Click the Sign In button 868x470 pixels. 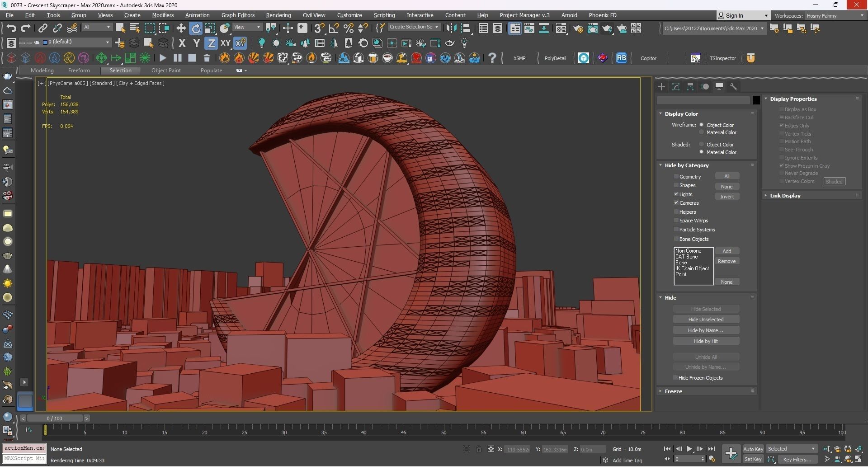coord(743,15)
